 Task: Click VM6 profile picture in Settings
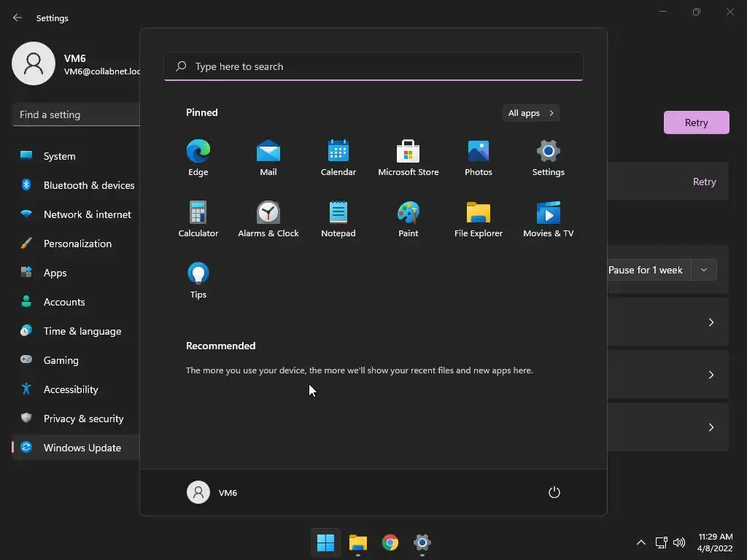click(x=34, y=63)
